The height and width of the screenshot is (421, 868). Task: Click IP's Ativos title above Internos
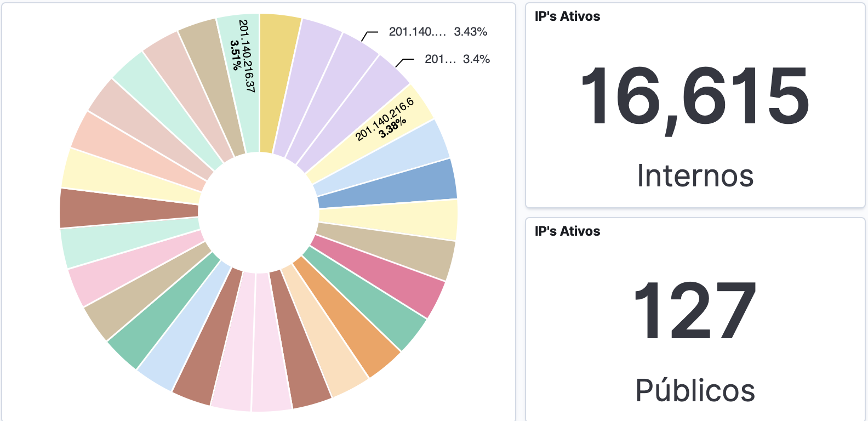point(567,16)
